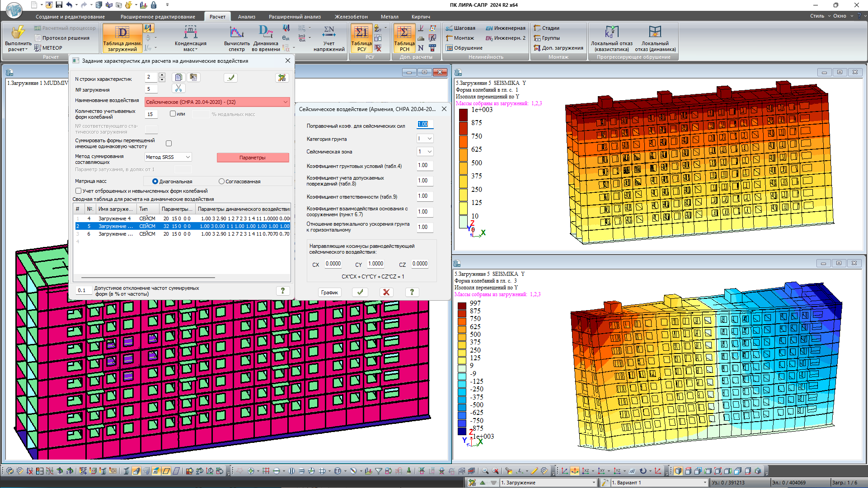Click the scissors delete-row icon
This screenshot has height=488, width=868.
(178, 88)
